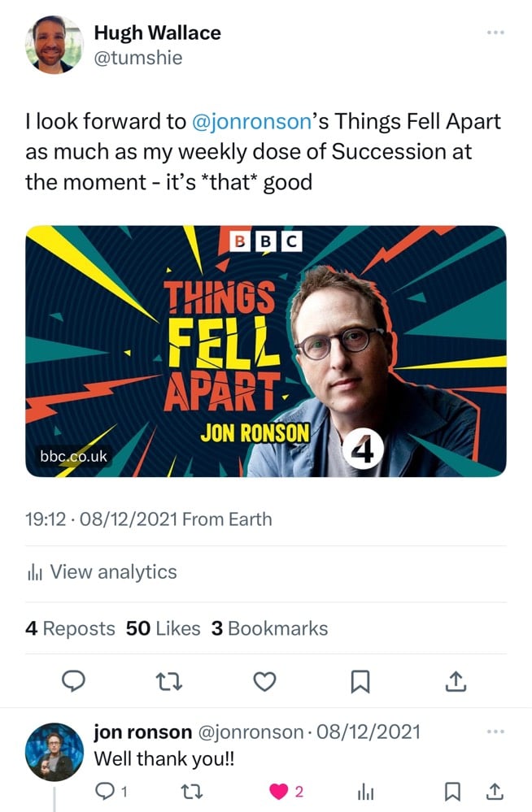Open more options on jon ronson's reply
The image size is (532, 812).
pos(494,733)
